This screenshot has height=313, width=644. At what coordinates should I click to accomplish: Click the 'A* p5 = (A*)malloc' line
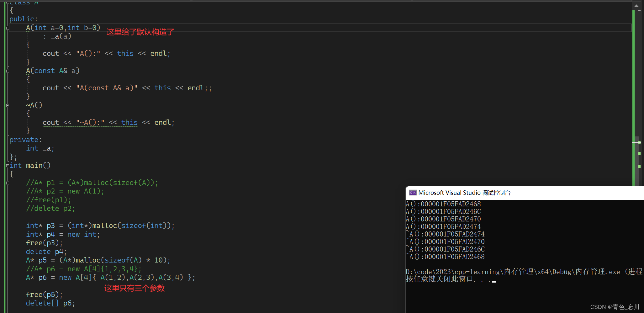point(98,260)
